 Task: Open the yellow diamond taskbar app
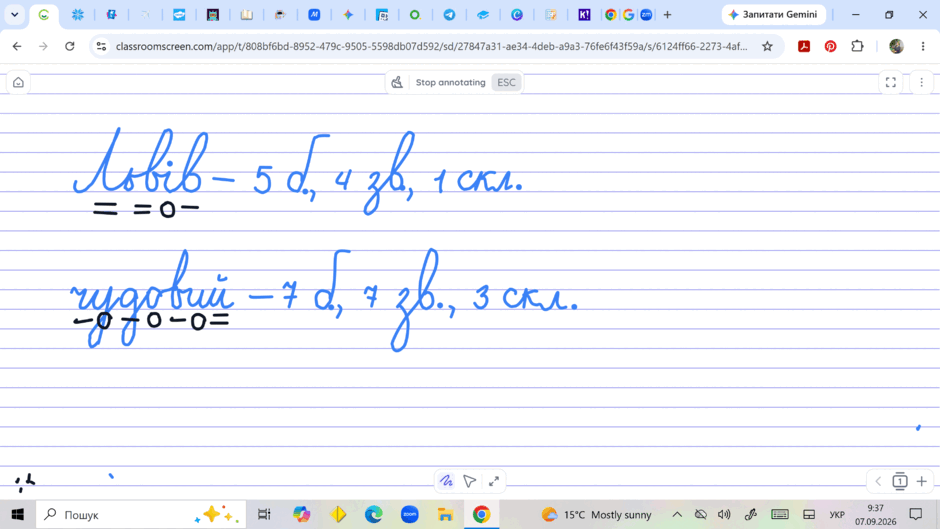(338, 515)
